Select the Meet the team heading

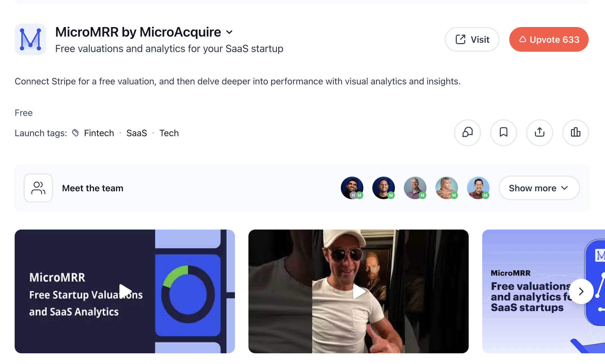[93, 188]
